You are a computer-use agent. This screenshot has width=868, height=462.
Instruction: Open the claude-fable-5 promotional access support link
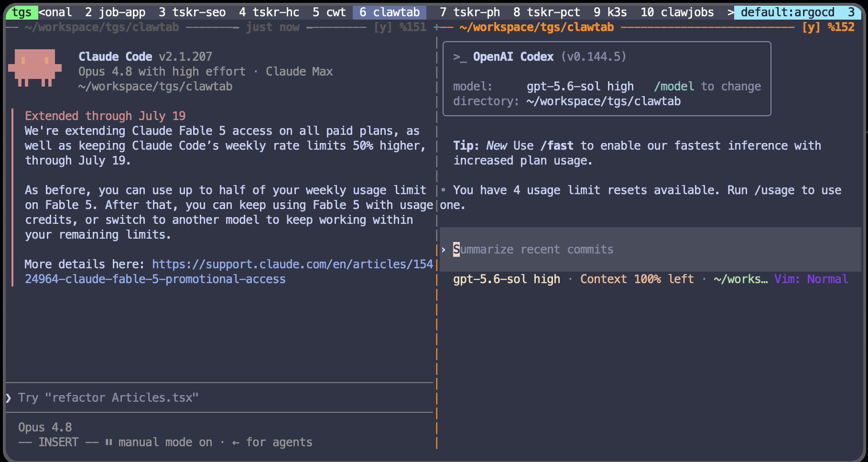click(229, 272)
